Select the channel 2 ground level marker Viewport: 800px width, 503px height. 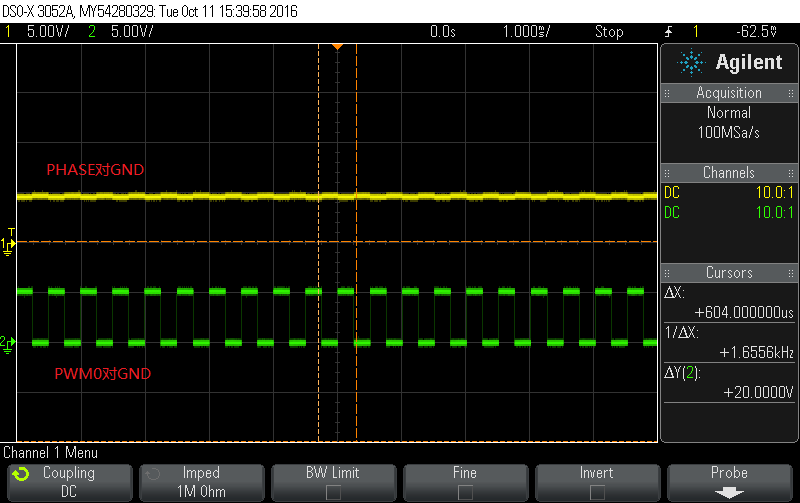(x=8, y=344)
